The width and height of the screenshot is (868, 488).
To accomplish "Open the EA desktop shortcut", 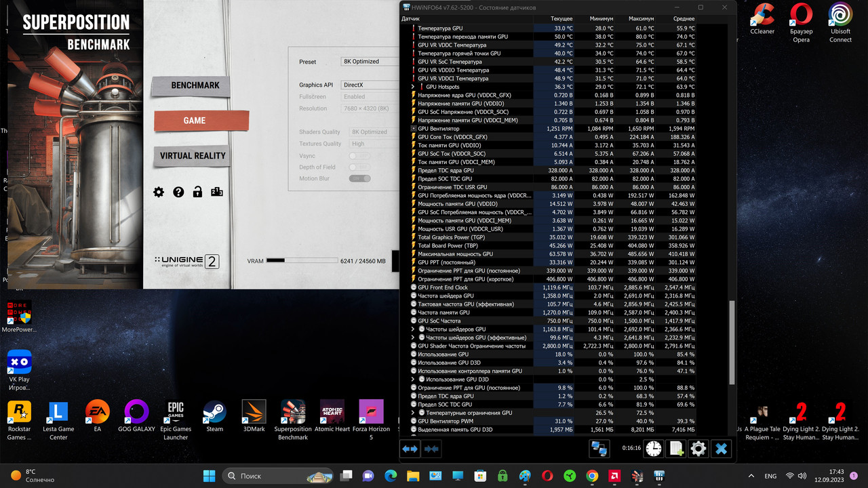I will click(x=98, y=416).
